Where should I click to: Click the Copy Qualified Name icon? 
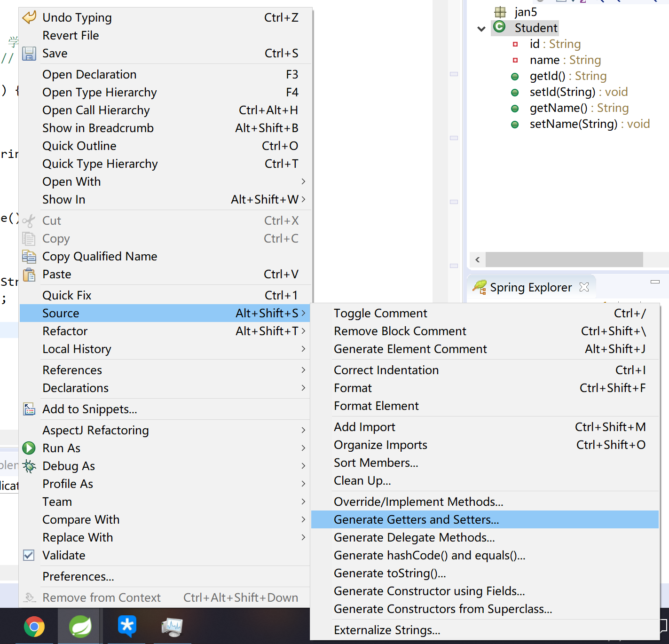(29, 257)
